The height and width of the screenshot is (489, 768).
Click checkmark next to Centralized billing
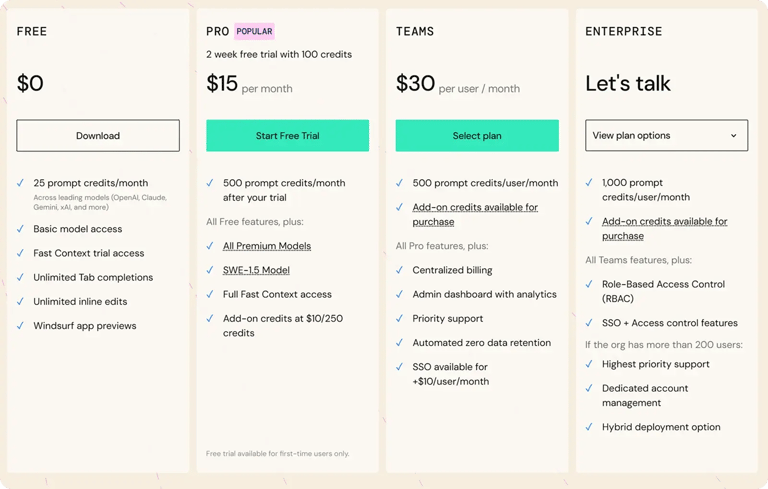click(x=400, y=270)
